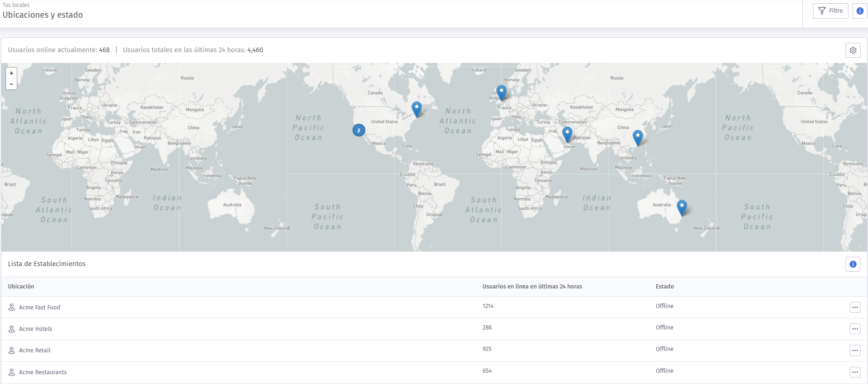The width and height of the screenshot is (868, 384).
Task: Open more options for Acme Fast Food
Action: point(855,308)
